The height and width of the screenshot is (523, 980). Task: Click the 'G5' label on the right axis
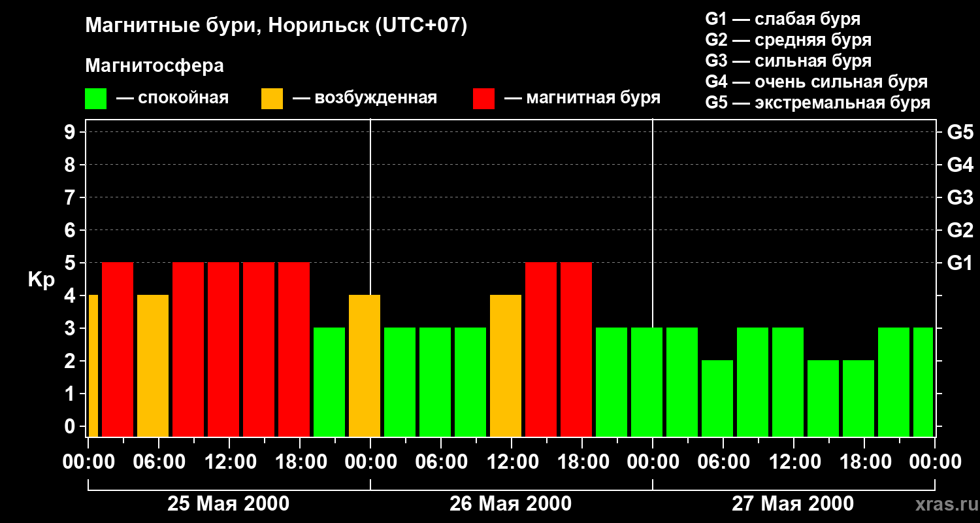click(x=960, y=132)
